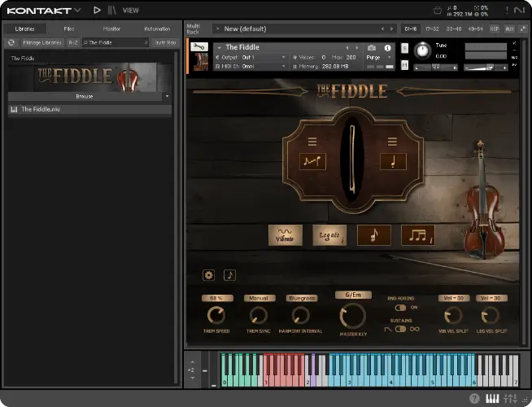
Task: Toggle the Legato button
Action: pyautogui.click(x=329, y=235)
